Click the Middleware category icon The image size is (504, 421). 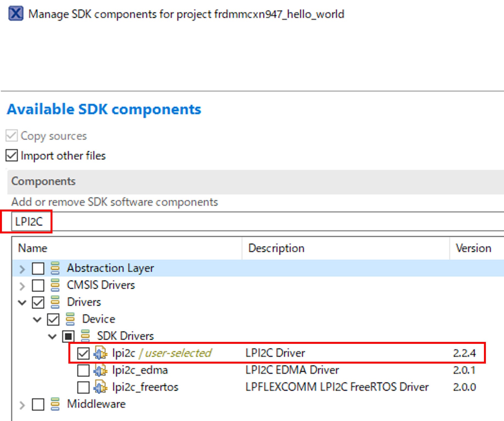[x=55, y=404]
